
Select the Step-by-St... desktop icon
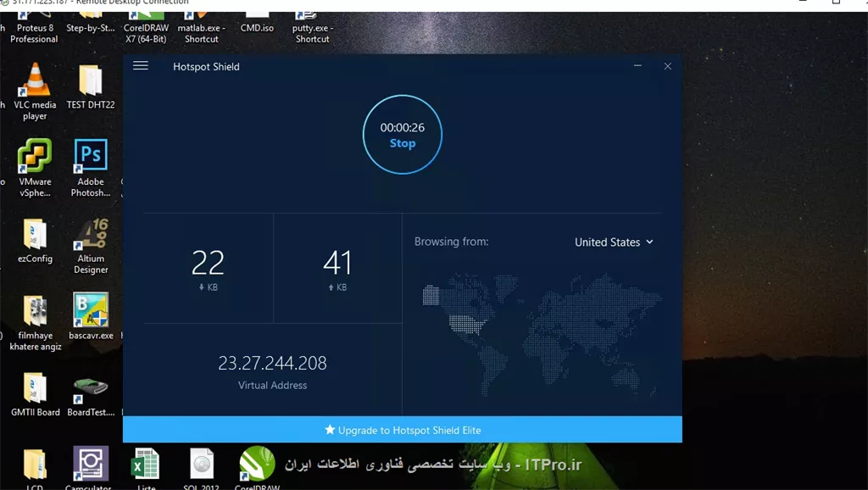90,23
